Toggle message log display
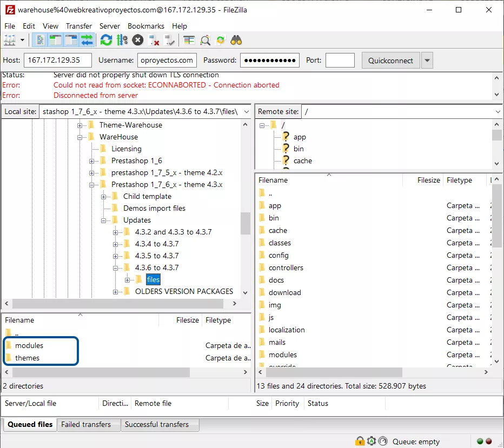504x448 pixels. (x=40, y=40)
